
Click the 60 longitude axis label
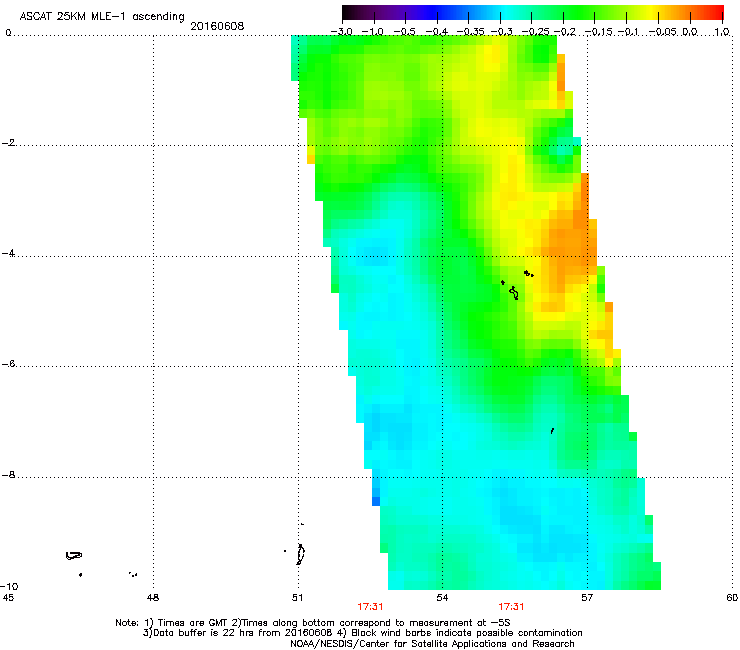click(x=732, y=598)
